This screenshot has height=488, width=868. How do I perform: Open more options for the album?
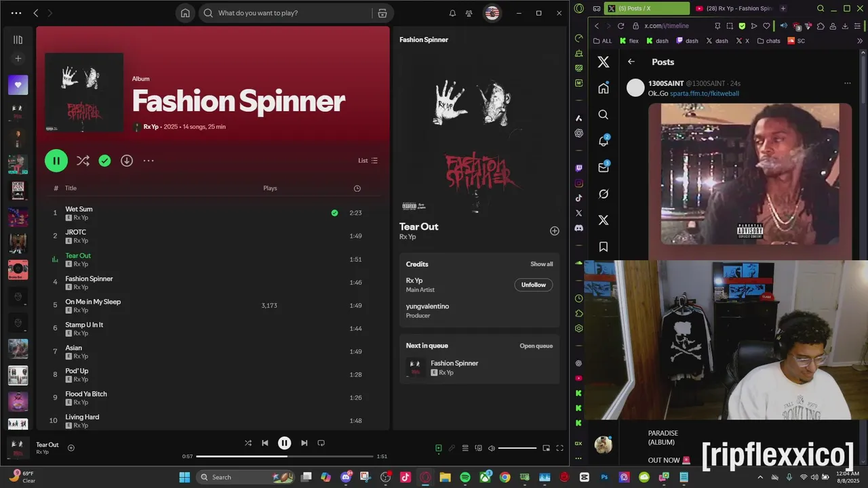149,161
